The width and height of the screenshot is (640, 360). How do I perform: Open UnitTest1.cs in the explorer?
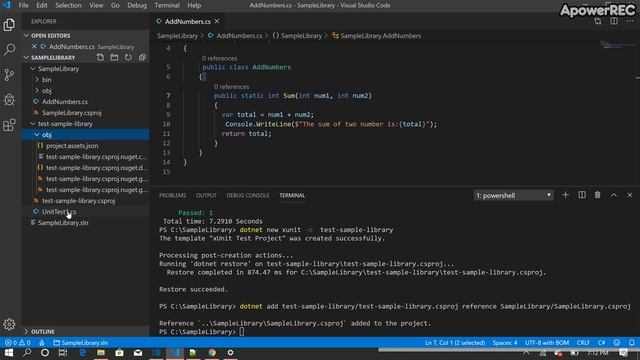[59, 212]
